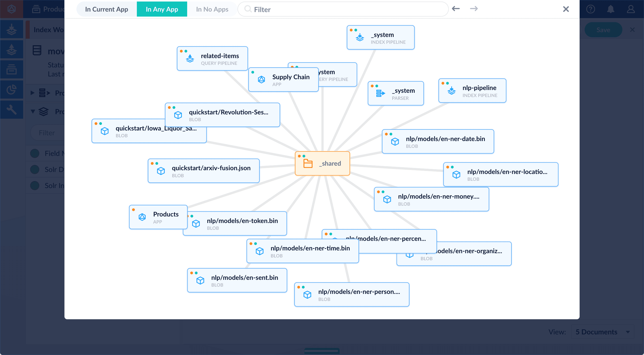Select the In Any App tab
The width and height of the screenshot is (644, 355).
pyautogui.click(x=162, y=9)
